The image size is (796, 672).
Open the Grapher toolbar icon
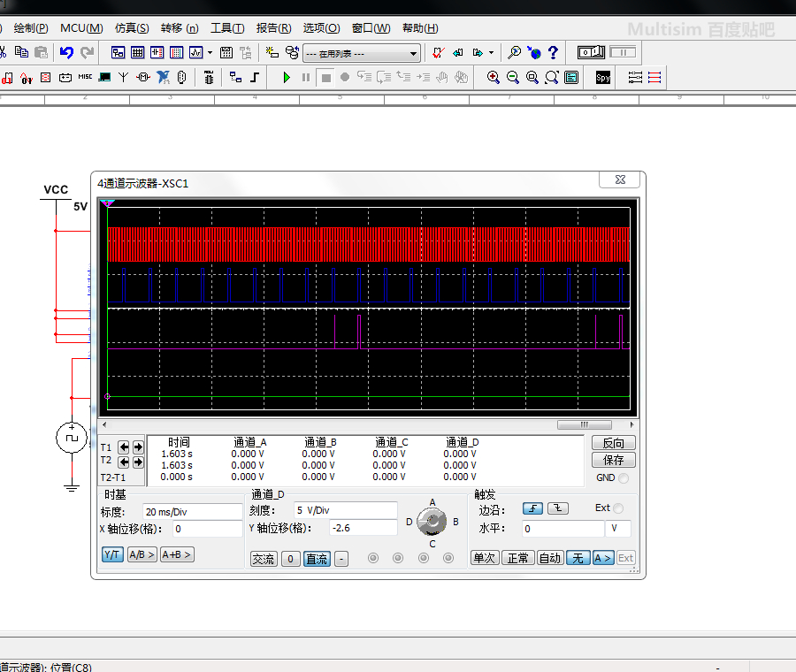pos(195,53)
